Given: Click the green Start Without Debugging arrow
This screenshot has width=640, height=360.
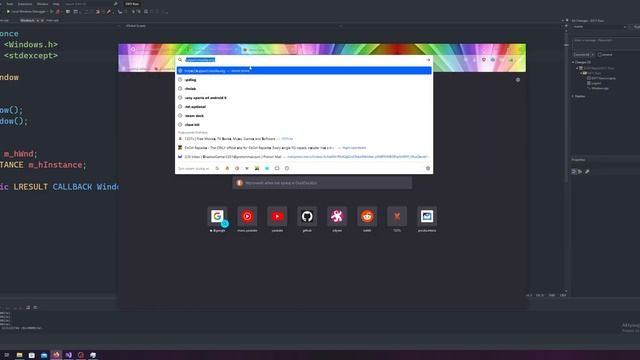Looking at the screenshot, I should pyautogui.click(x=51, y=12).
